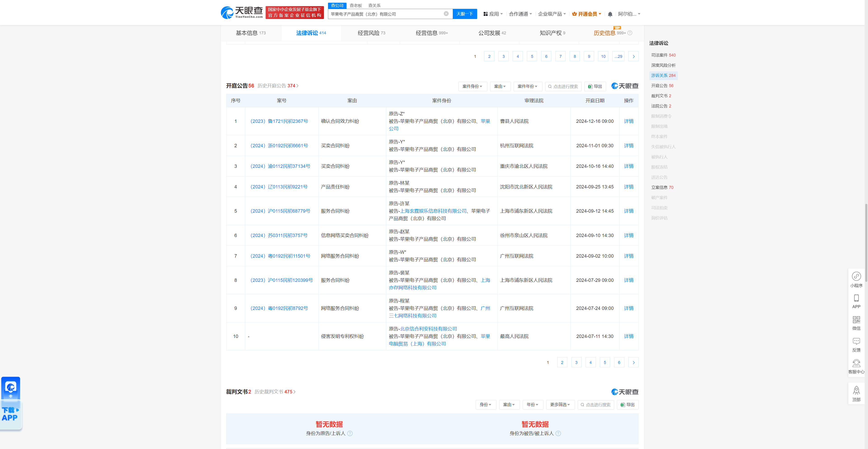This screenshot has height=449, width=868.
Task: Open case (2024)浙0192民初6661号
Action: tap(279, 146)
